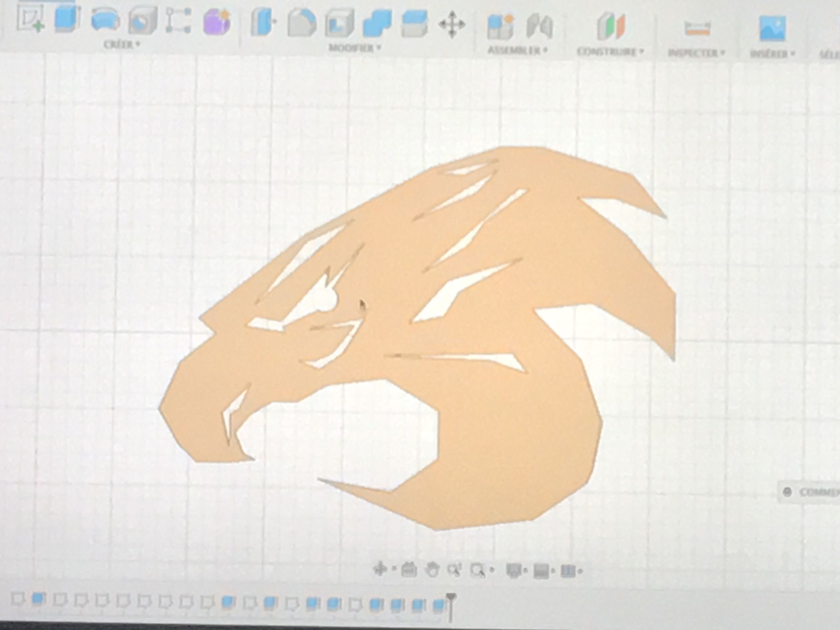Image resolution: width=840 pixels, height=630 pixels.
Task: Expand the Display Settings dropdown arrow
Action: (526, 571)
